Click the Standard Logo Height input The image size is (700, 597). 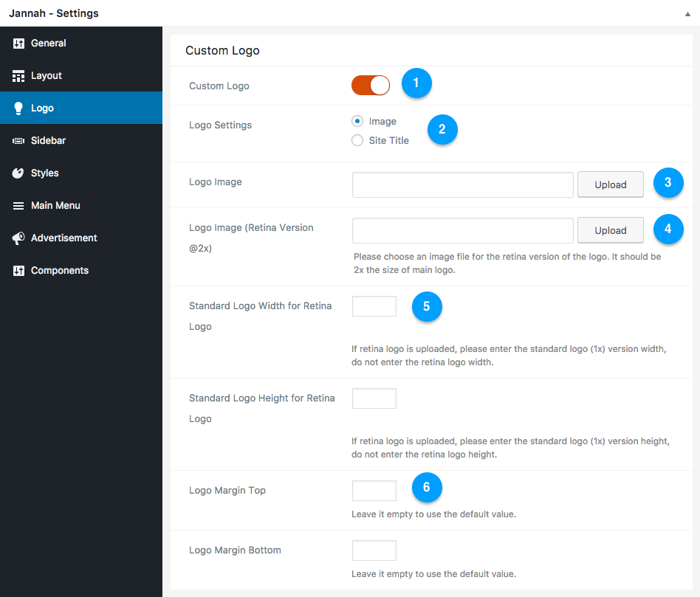coord(374,398)
